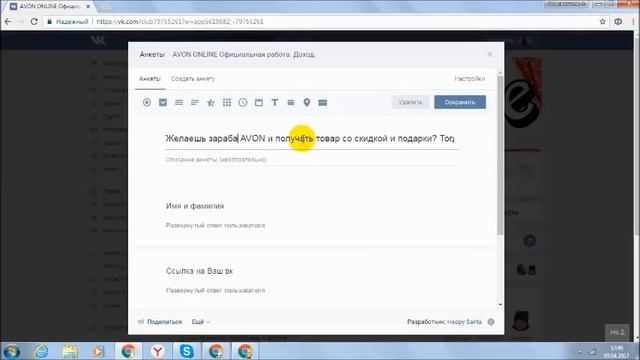Add a short text answer field icon
Viewport: 640px width, 360px height.
pos(195,102)
